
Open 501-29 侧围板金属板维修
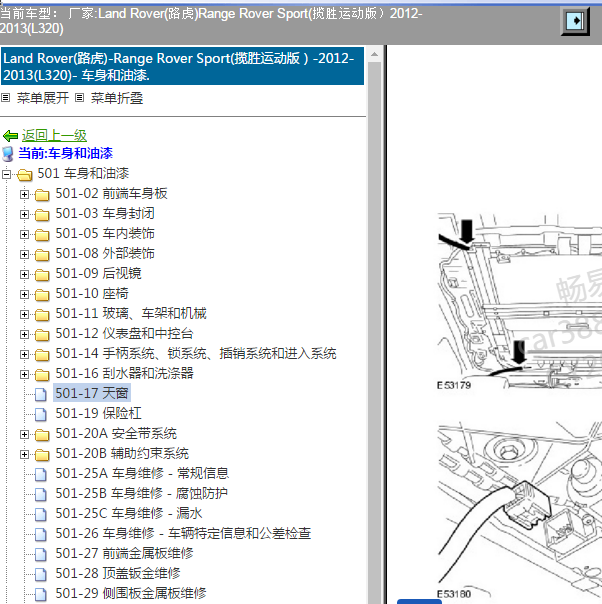131,594
